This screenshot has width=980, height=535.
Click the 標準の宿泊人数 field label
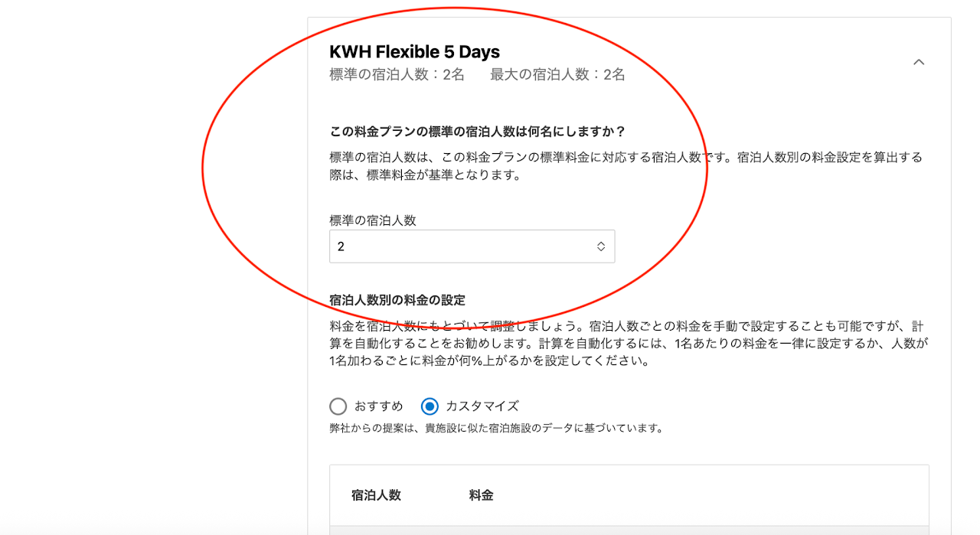coord(372,220)
